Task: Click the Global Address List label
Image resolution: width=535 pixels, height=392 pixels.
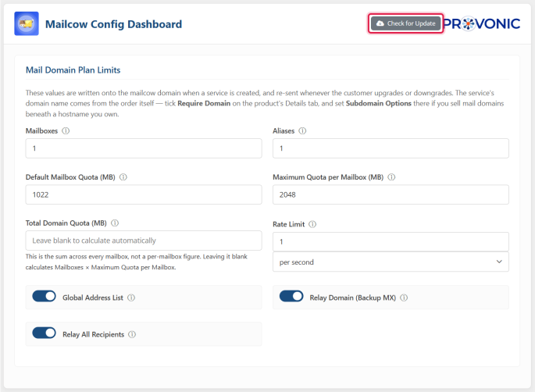Action: coord(93,298)
